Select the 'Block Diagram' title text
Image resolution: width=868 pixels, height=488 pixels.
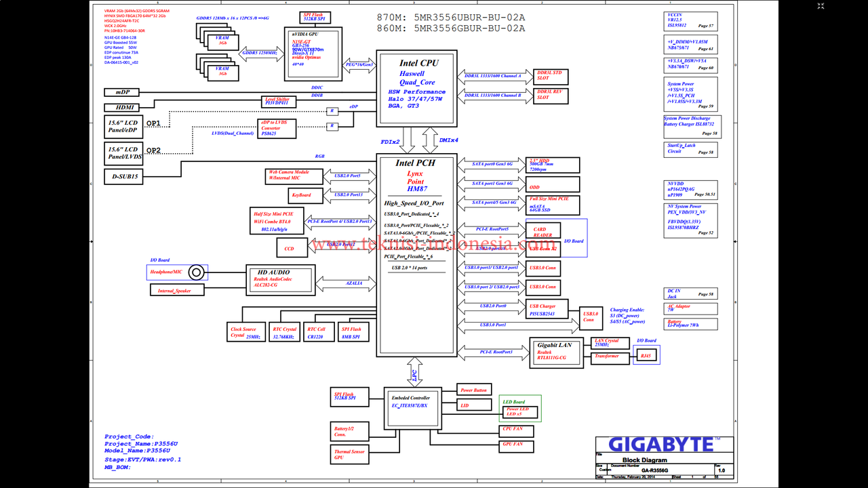pyautogui.click(x=644, y=460)
